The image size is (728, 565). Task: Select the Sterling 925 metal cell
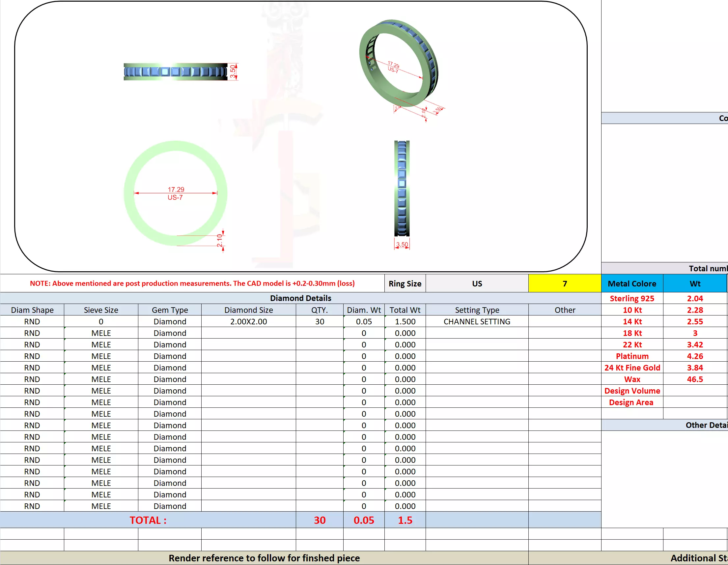pyautogui.click(x=632, y=298)
